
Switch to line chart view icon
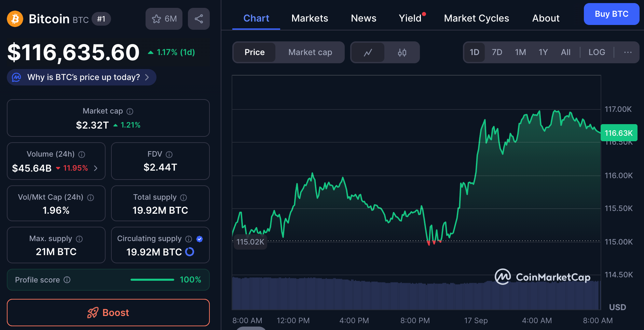coord(368,52)
